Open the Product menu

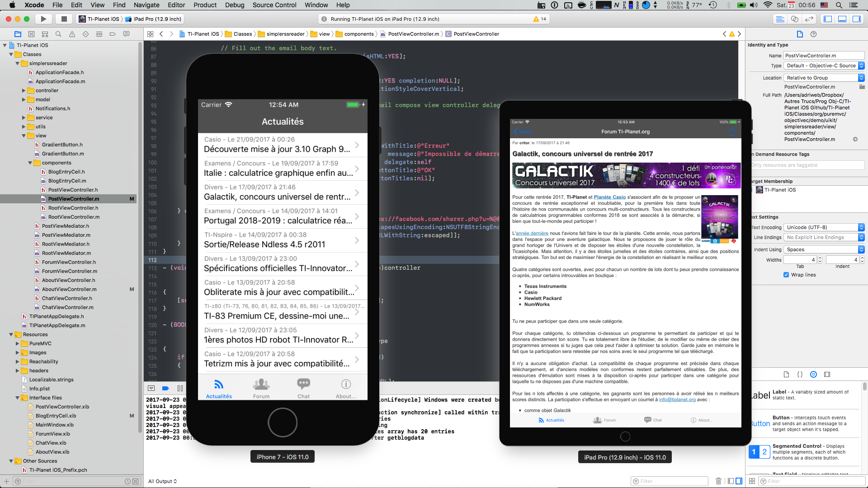[x=205, y=5]
